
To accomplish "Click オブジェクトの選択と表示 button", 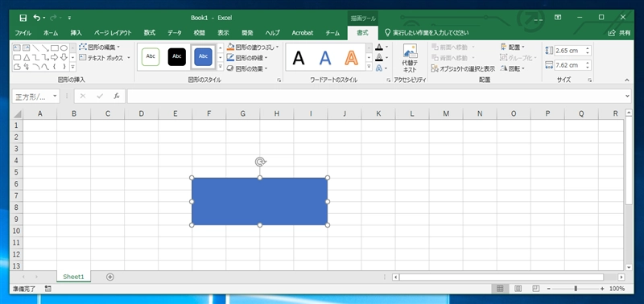I will coord(463,68).
